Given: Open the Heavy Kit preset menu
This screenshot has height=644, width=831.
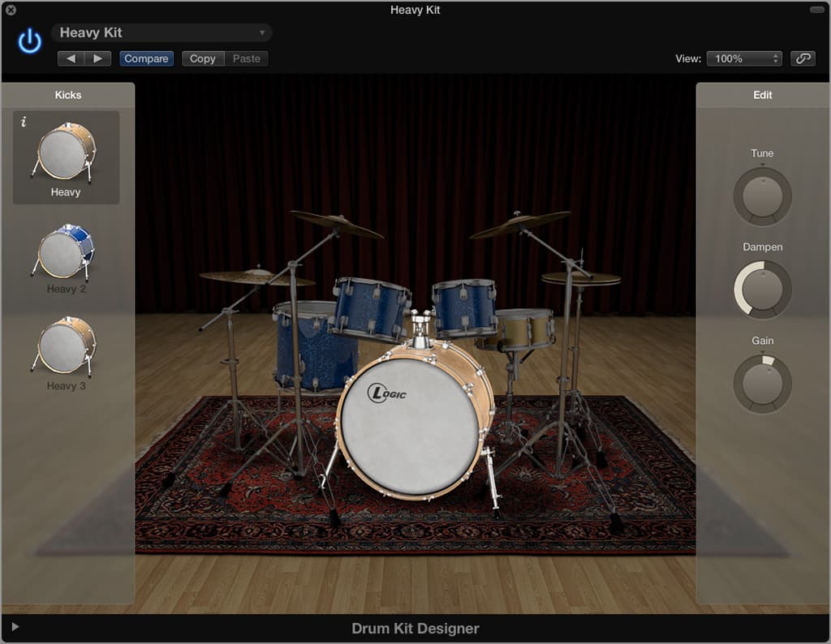Looking at the screenshot, I should (x=161, y=32).
